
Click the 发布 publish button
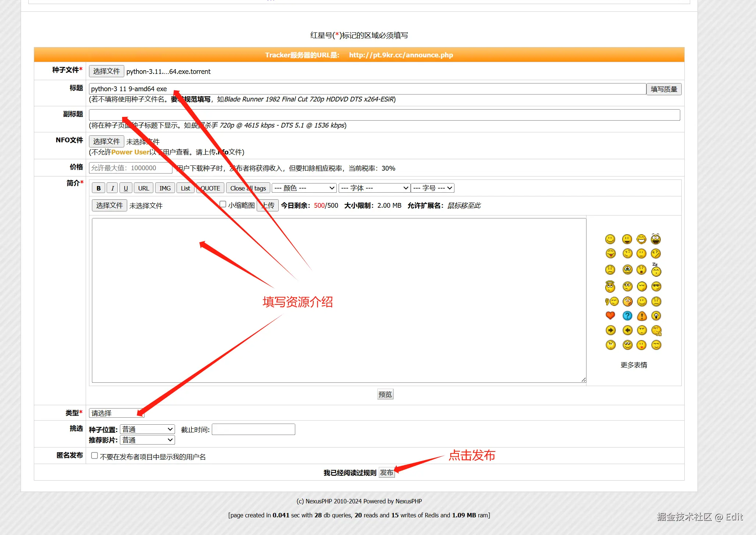point(386,472)
